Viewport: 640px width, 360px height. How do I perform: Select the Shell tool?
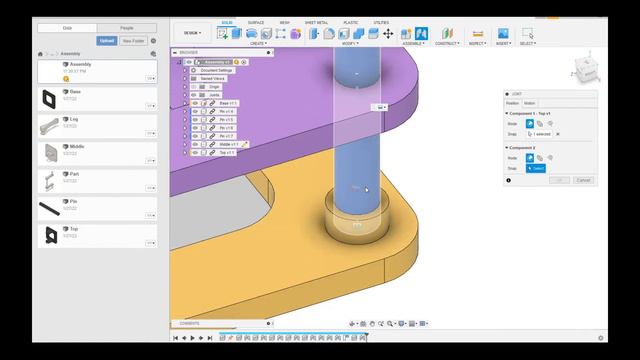[344, 33]
